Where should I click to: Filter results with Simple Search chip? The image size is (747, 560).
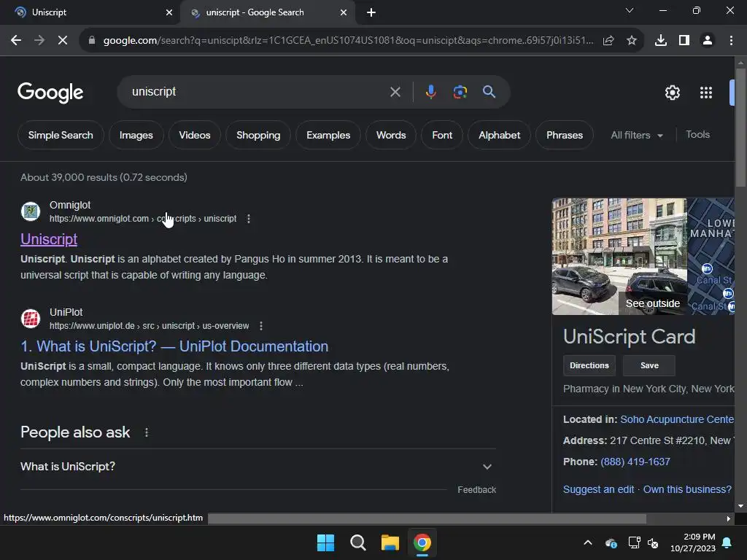click(61, 135)
